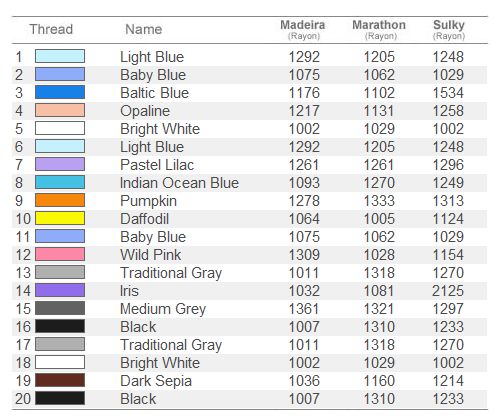Click the Indian Ocean Blue name text

pyautogui.click(x=179, y=183)
